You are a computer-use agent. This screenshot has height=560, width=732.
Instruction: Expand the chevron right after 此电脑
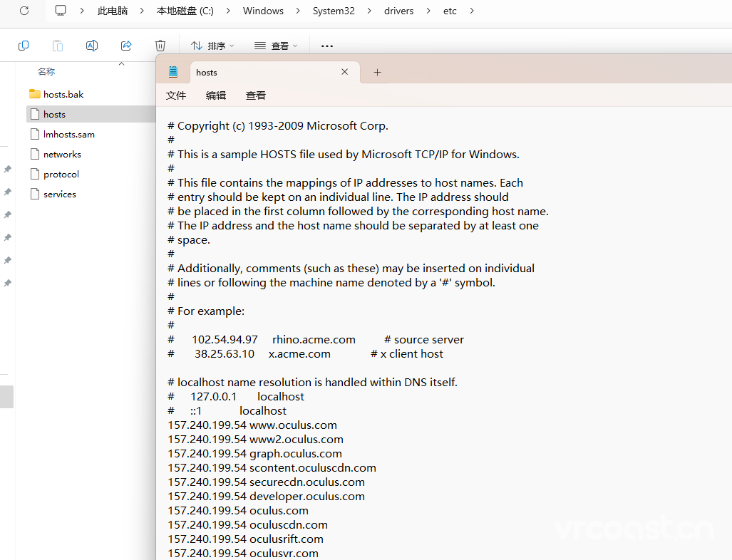click(x=142, y=11)
